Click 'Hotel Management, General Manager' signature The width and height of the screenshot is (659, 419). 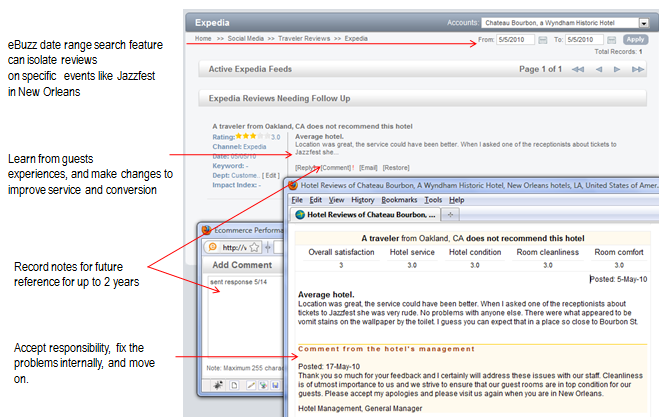360,408
